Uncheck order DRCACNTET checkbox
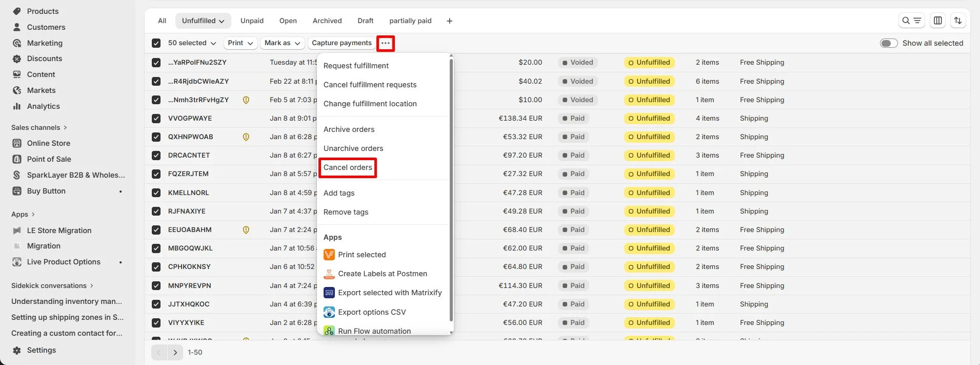980x365 pixels. coord(156,156)
